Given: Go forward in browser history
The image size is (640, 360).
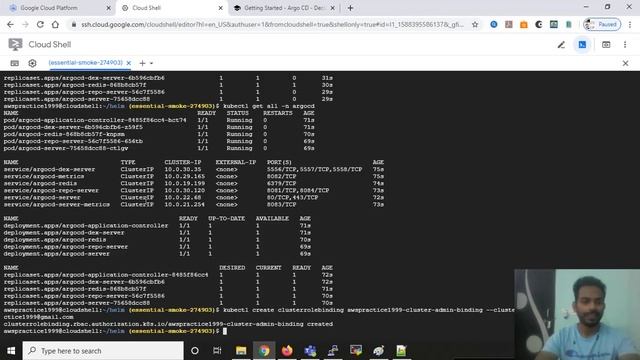Looking at the screenshot, I should click(x=25, y=24).
